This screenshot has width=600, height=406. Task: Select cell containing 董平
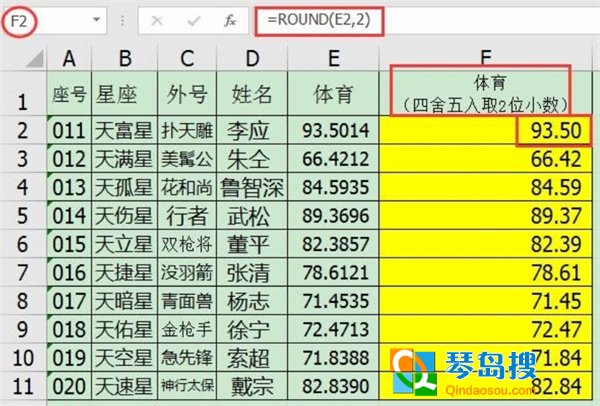tap(252, 244)
